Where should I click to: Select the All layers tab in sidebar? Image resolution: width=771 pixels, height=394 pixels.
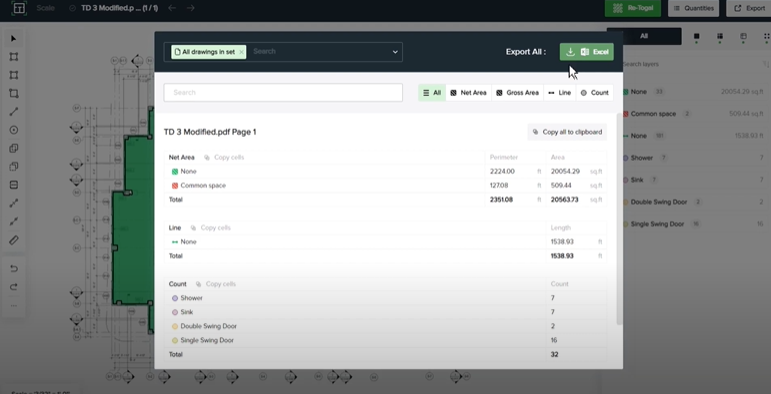644,36
